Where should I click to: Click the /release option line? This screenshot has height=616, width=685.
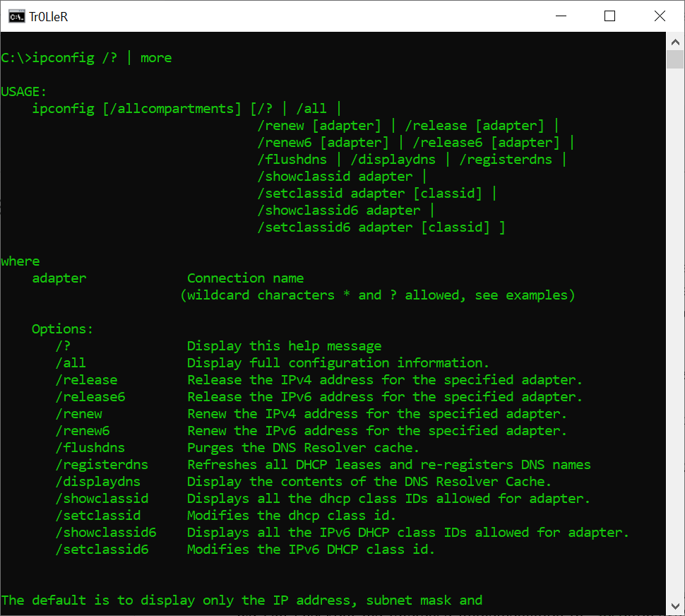(87, 379)
